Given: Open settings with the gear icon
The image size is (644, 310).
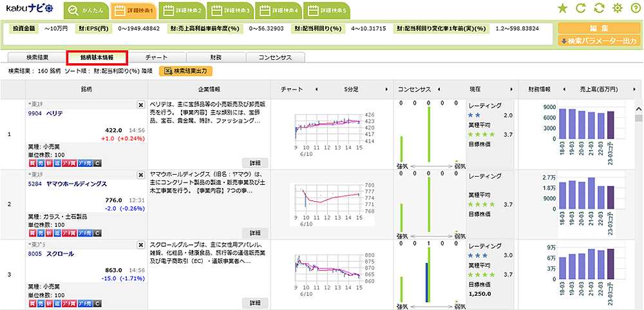Looking at the screenshot, I should pos(618,8).
